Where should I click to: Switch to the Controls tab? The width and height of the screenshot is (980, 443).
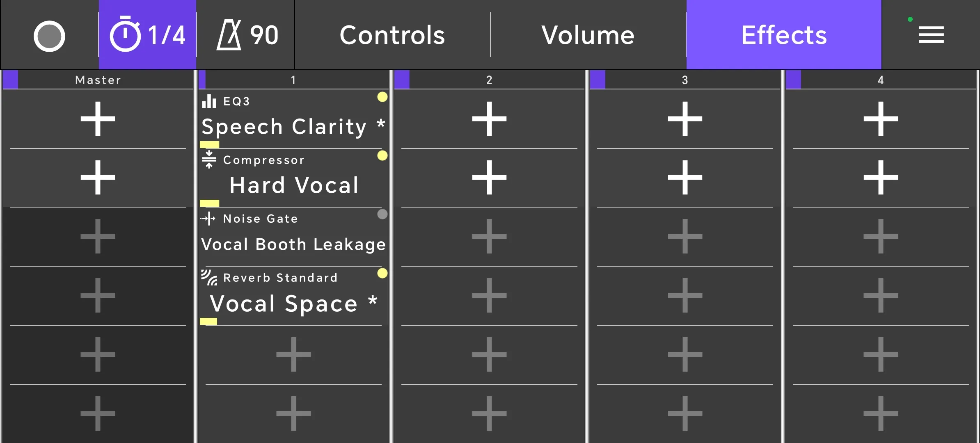[392, 35]
